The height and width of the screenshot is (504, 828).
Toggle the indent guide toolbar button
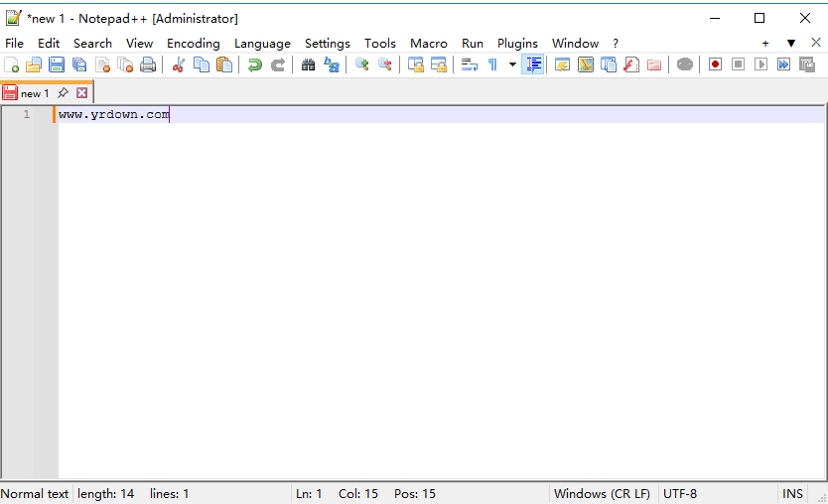tap(533, 64)
